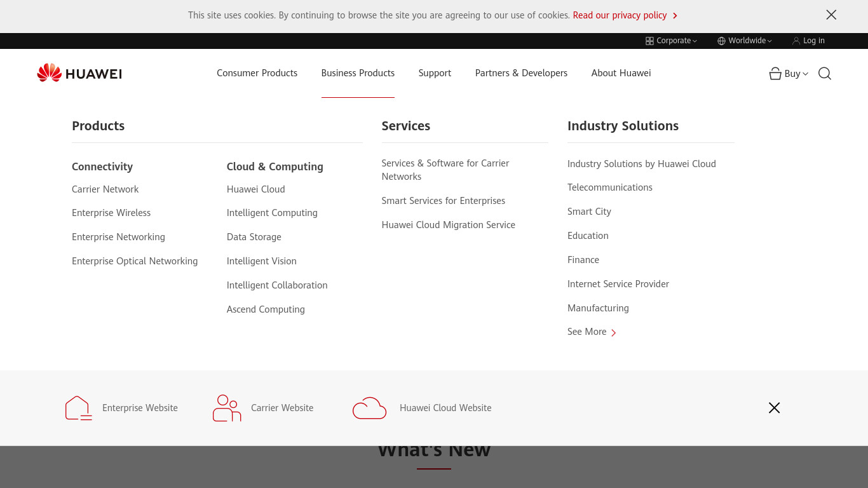The image size is (868, 488).
Task: Click the Carrier Website people icon
Action: click(x=227, y=408)
